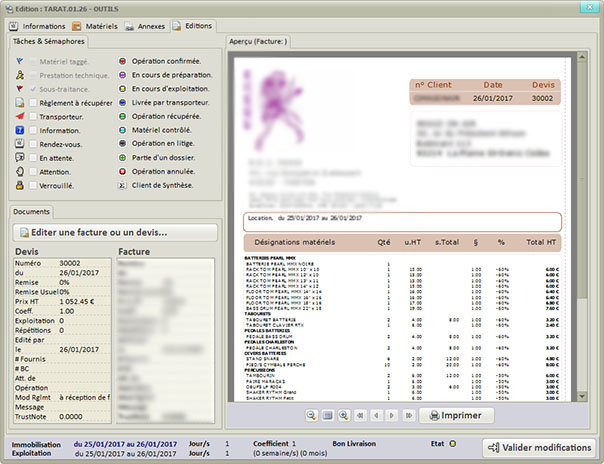Viewport: 604px width, 464px height.
Task: Toggle the 'En attente' checkbox
Action: 33,157
